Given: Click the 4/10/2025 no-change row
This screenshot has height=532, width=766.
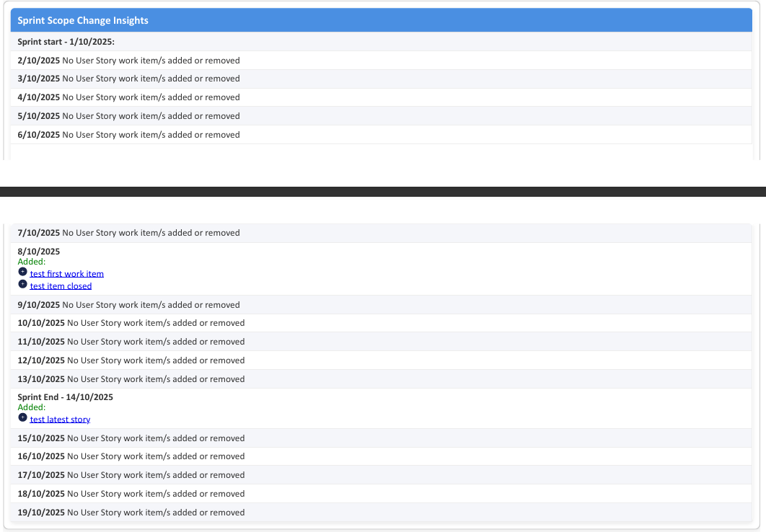Looking at the screenshot, I should tap(128, 97).
